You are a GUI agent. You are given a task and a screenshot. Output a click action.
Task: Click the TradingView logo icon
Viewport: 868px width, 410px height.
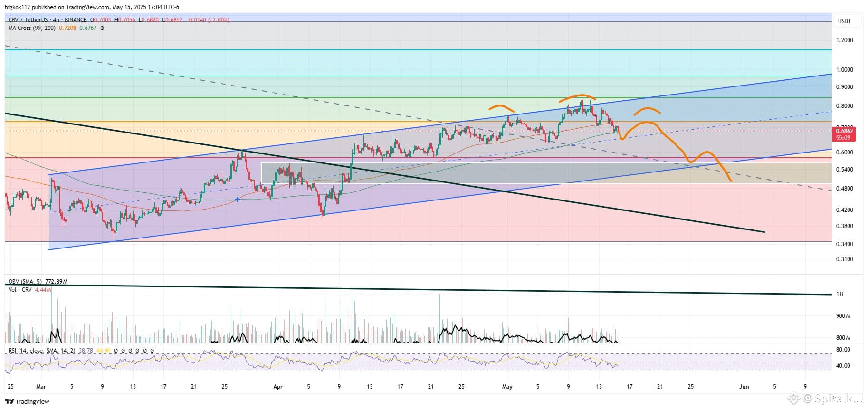[x=9, y=401]
